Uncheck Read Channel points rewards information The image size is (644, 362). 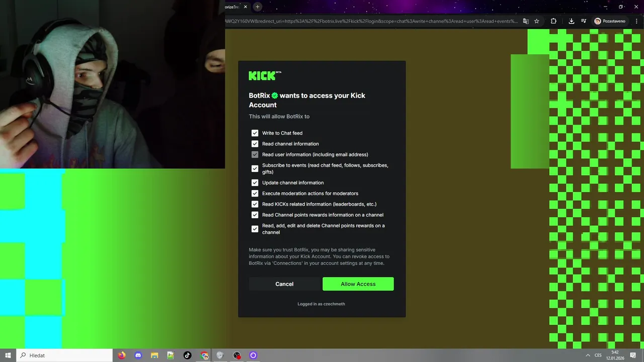click(255, 215)
